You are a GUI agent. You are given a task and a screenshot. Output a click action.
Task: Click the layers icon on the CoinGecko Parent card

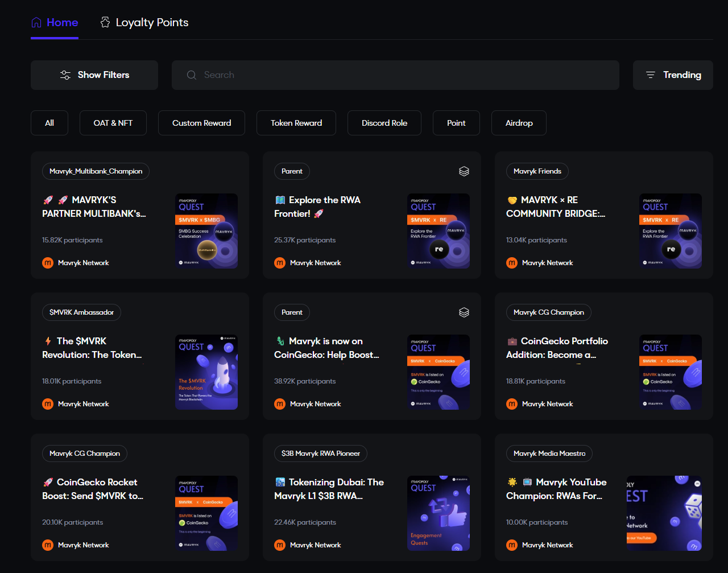point(464,312)
